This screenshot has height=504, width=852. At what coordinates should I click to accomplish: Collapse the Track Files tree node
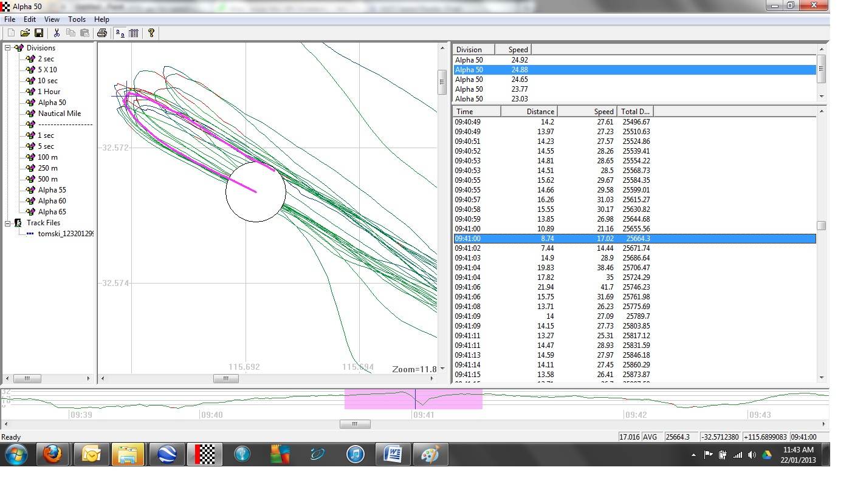[9, 223]
